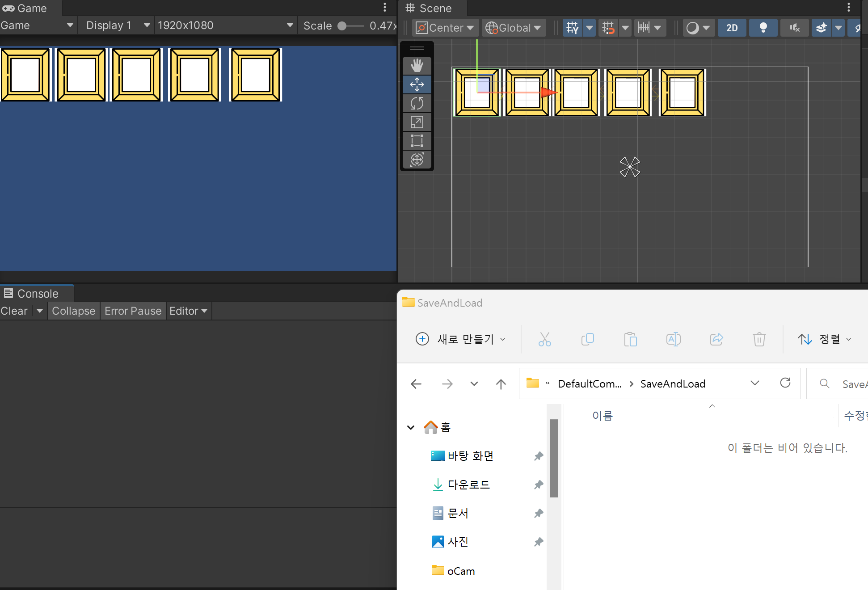Select the Hand tool in Scene toolbar

coord(417,66)
